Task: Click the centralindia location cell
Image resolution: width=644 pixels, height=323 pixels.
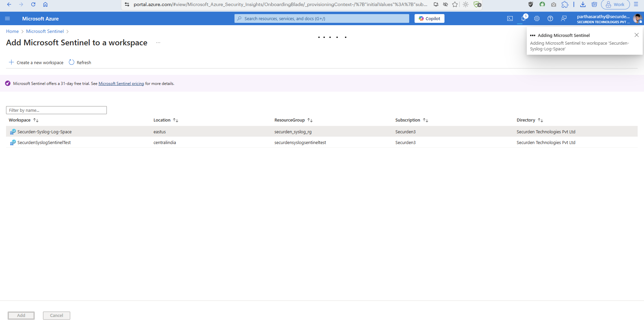Action: 165,143
